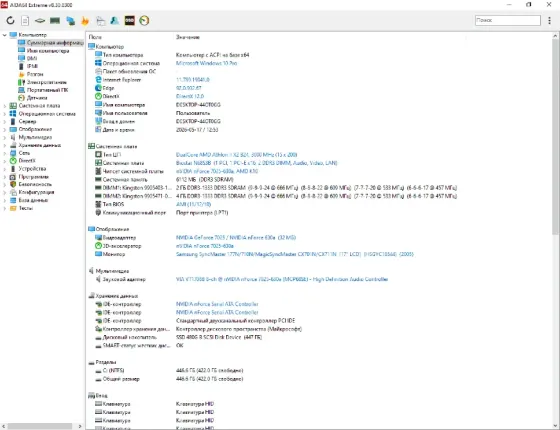560x430 pixels.
Task: Click the Тип ЦП row icon
Action: pyautogui.click(x=98, y=155)
